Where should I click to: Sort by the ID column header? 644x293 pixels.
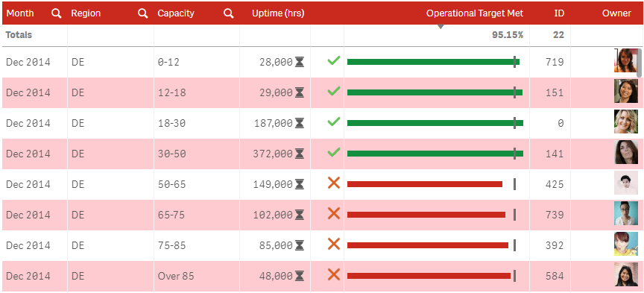tap(559, 13)
